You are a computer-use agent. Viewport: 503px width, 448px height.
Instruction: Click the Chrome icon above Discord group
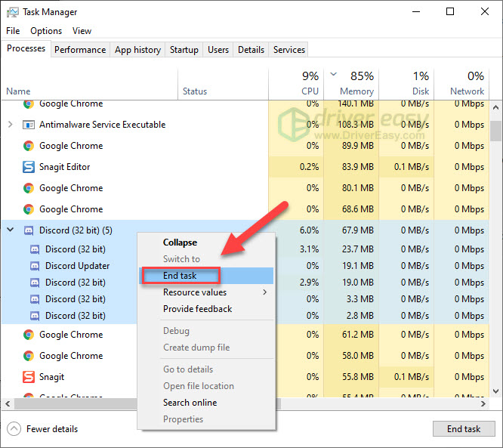click(29, 209)
